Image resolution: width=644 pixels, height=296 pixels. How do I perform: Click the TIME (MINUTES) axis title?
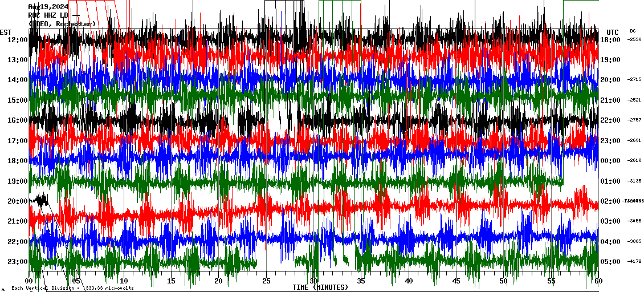pos(320,287)
